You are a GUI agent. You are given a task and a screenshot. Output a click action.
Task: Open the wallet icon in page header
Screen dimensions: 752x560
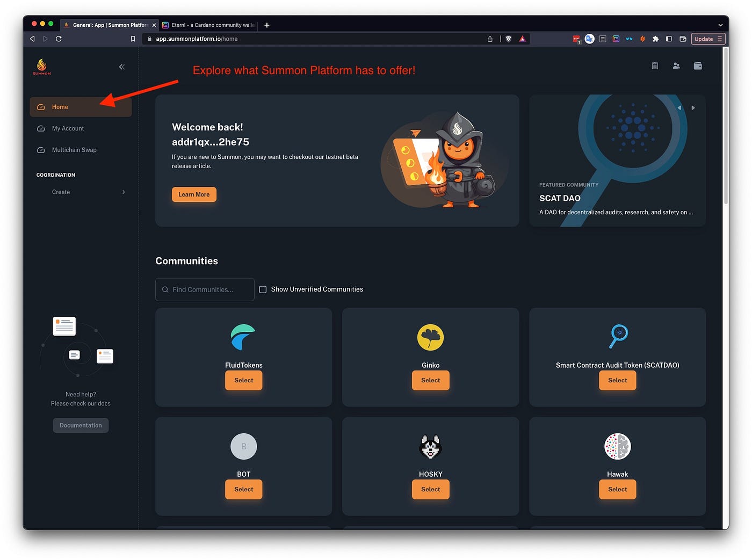(698, 66)
